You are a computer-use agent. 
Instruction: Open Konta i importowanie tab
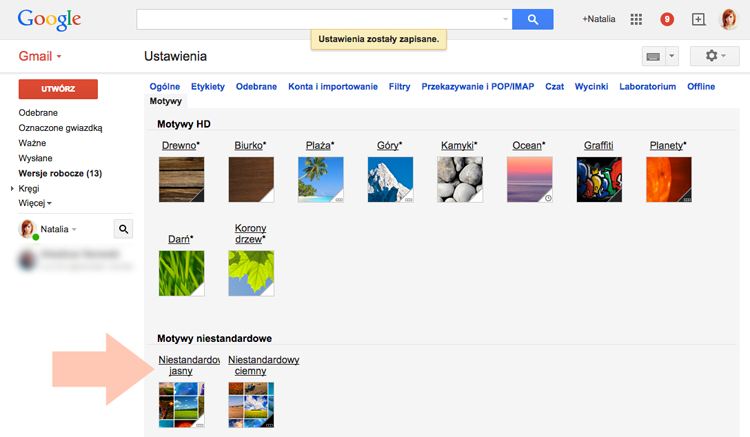[x=333, y=87]
